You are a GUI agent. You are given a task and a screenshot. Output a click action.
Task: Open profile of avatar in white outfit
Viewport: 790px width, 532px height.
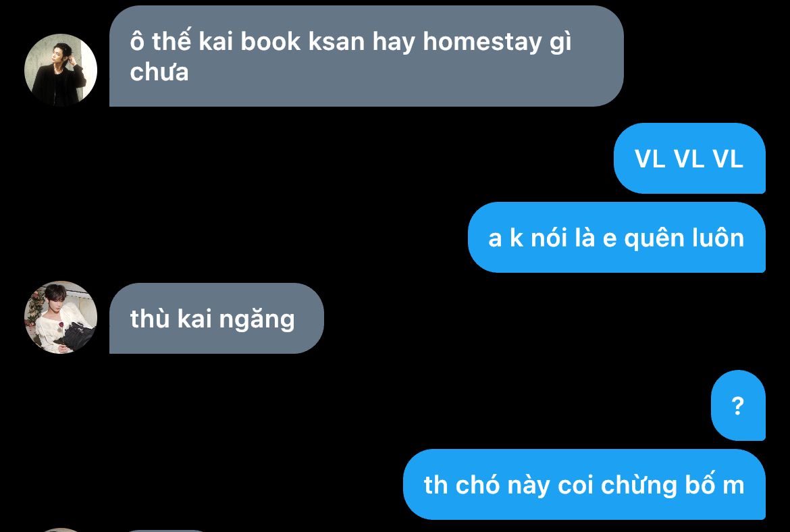tap(61, 317)
